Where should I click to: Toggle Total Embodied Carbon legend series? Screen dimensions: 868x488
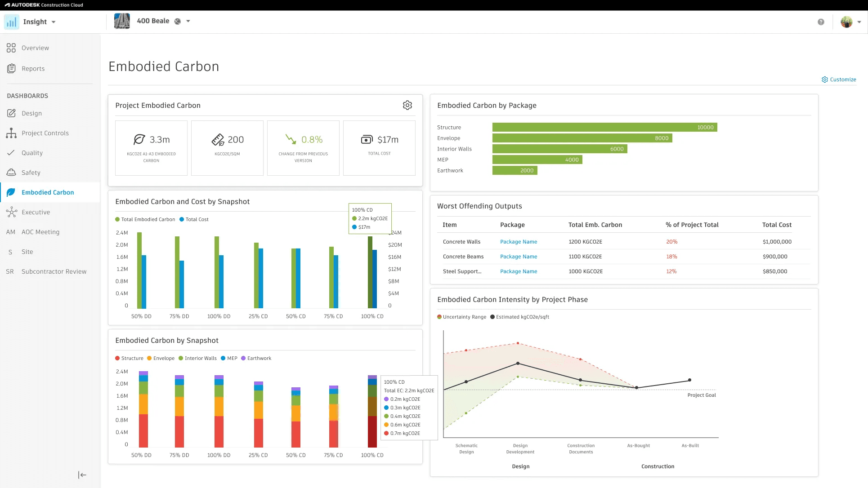tap(145, 219)
